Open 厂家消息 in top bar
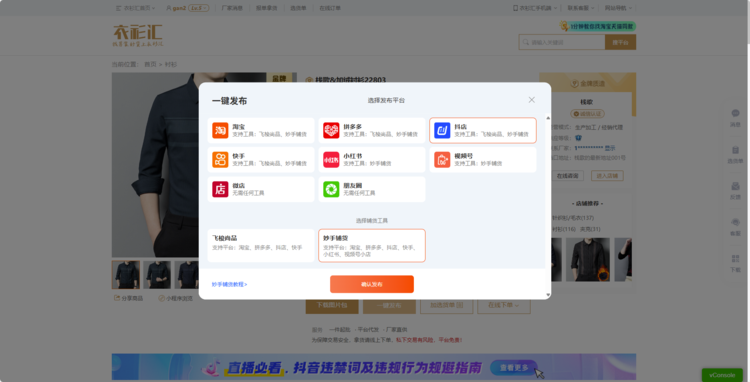Image resolution: width=750 pixels, height=382 pixels. (232, 8)
